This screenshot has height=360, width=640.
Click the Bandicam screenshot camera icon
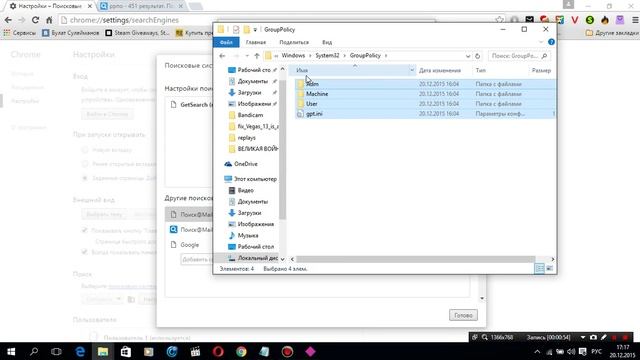[x=593, y=337]
